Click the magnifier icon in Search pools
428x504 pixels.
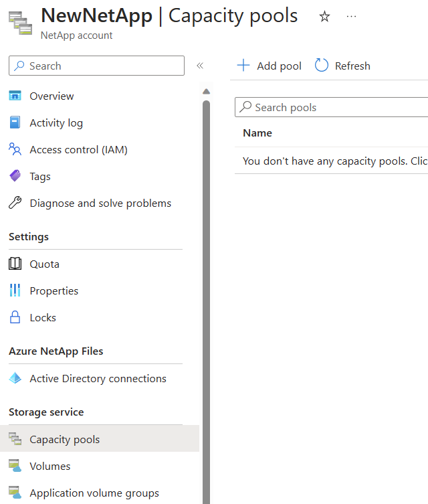click(x=245, y=106)
